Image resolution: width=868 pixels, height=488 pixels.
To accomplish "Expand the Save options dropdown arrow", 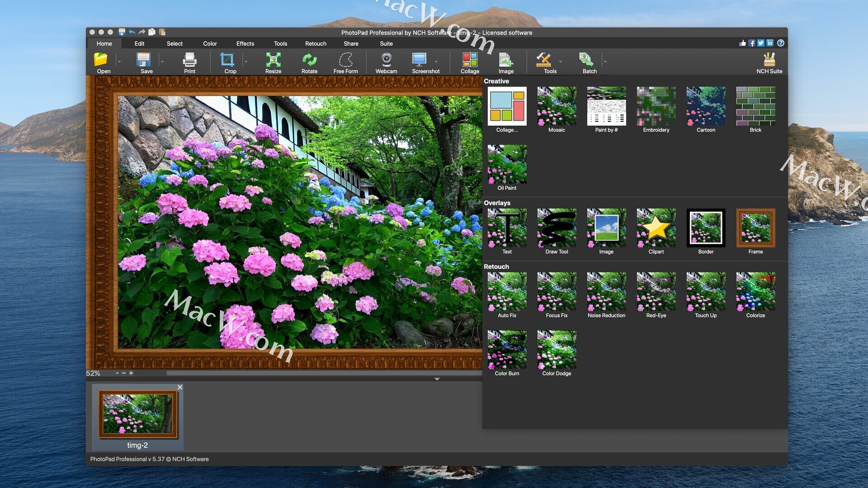I will pos(162,61).
